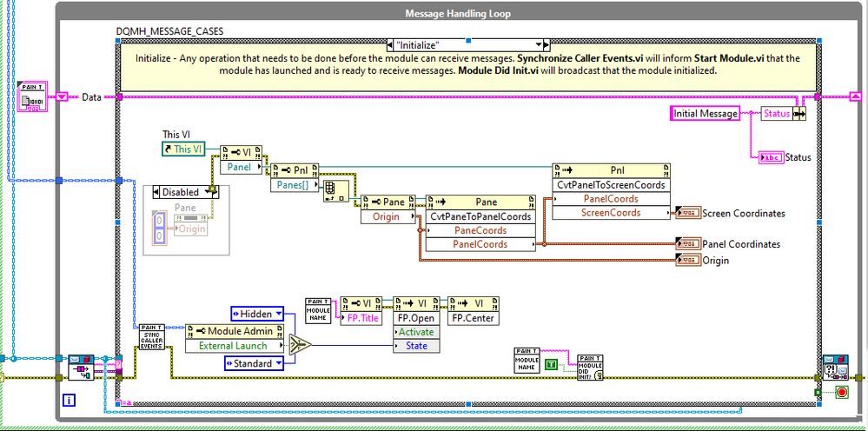The height and width of the screenshot is (431, 868).
Task: Click the loop stop terminal red button
Action: point(841,392)
